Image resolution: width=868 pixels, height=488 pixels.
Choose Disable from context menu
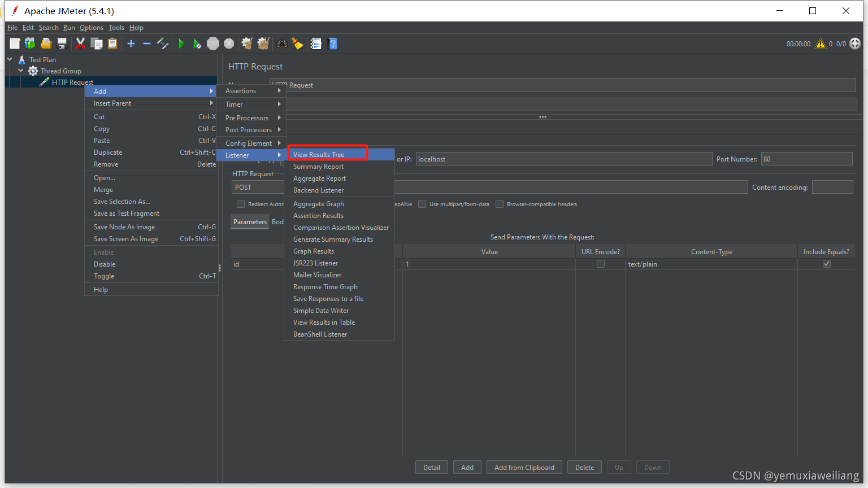[x=151, y=264]
